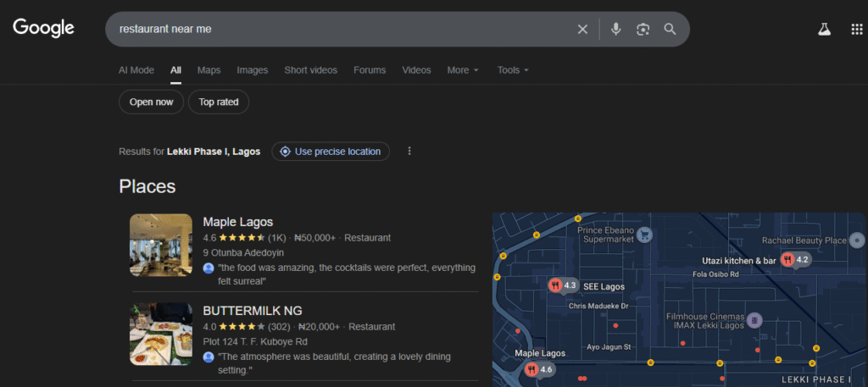Open Google Lens image search
This screenshot has width=868, height=387.
point(643,29)
